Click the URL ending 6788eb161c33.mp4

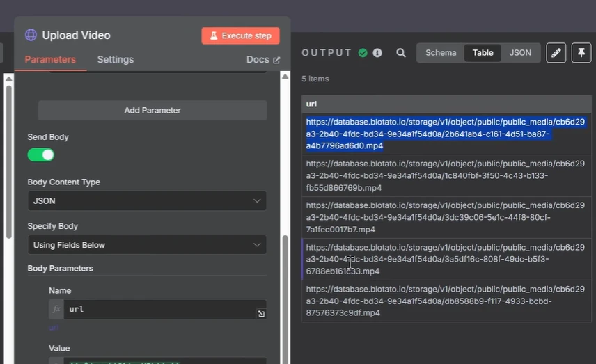coord(446,259)
